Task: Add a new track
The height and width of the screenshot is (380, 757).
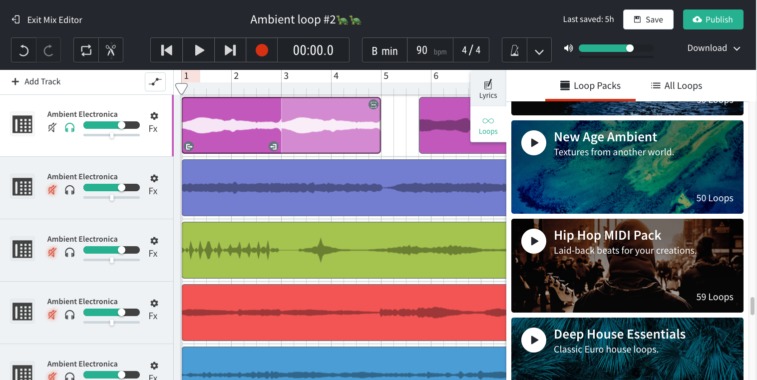Action: point(36,82)
